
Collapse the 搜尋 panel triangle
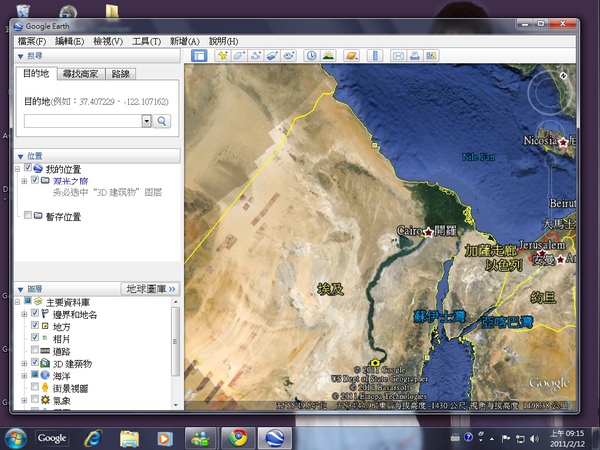coord(21,57)
